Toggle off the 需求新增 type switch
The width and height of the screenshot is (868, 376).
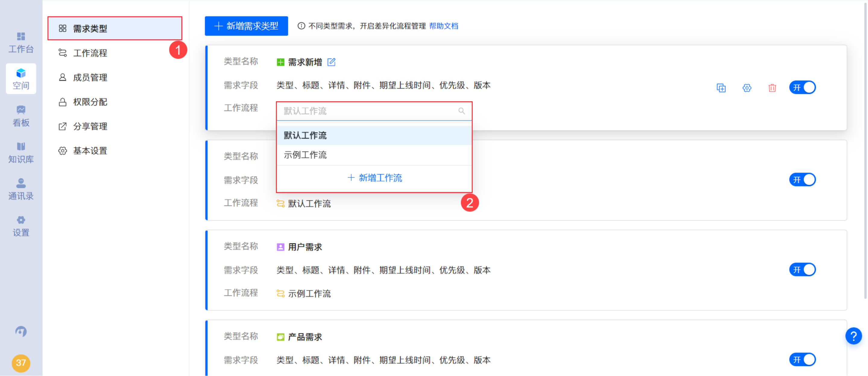pos(802,87)
